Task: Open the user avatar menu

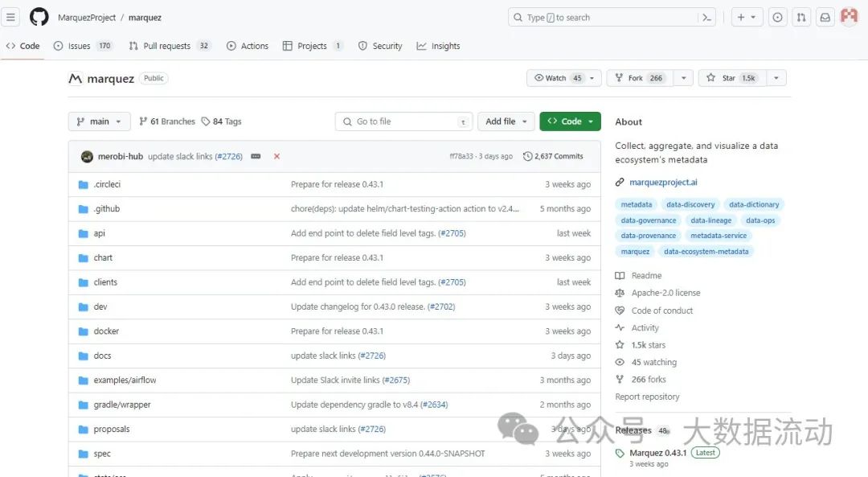Action: (x=850, y=17)
